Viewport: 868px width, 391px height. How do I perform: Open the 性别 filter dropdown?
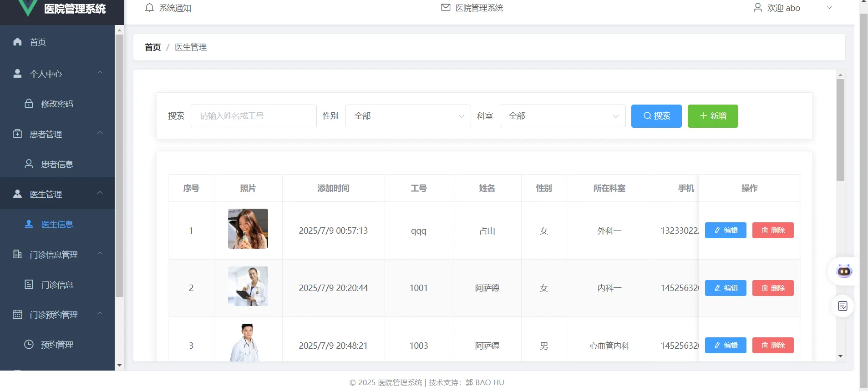pos(408,116)
